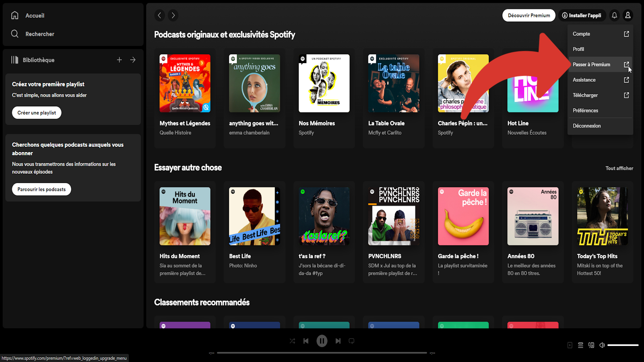Viewport: 644px width, 362px height.
Task: Mute the volume speaker icon
Action: click(x=602, y=345)
